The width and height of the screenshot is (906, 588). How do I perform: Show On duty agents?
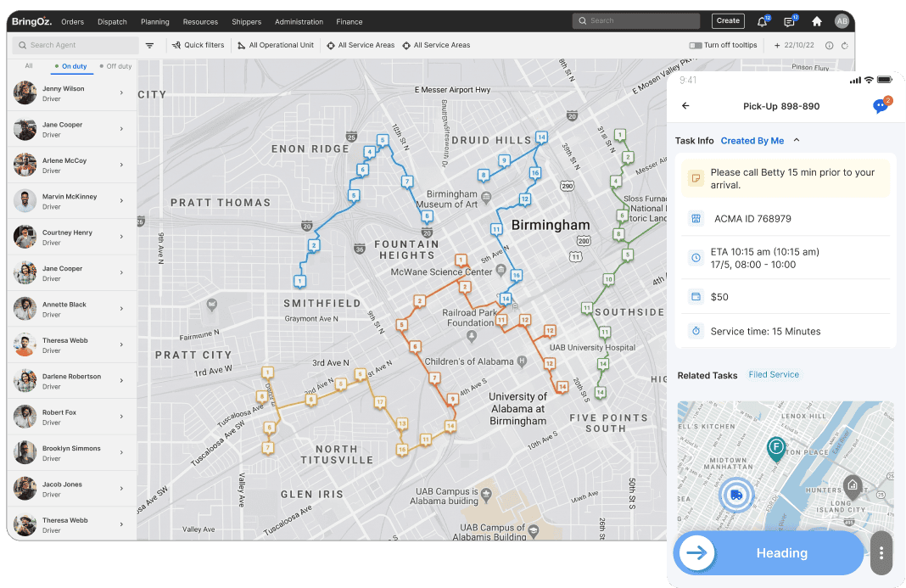point(71,66)
